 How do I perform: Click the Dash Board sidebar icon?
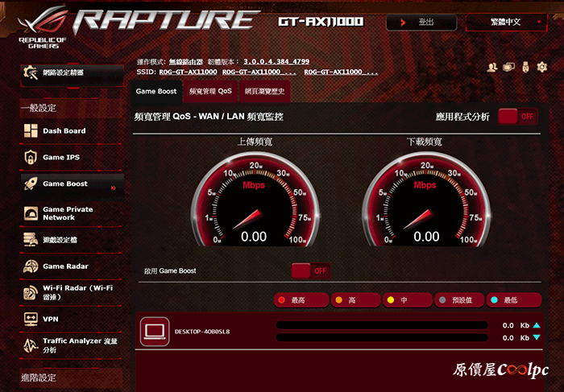pos(31,130)
